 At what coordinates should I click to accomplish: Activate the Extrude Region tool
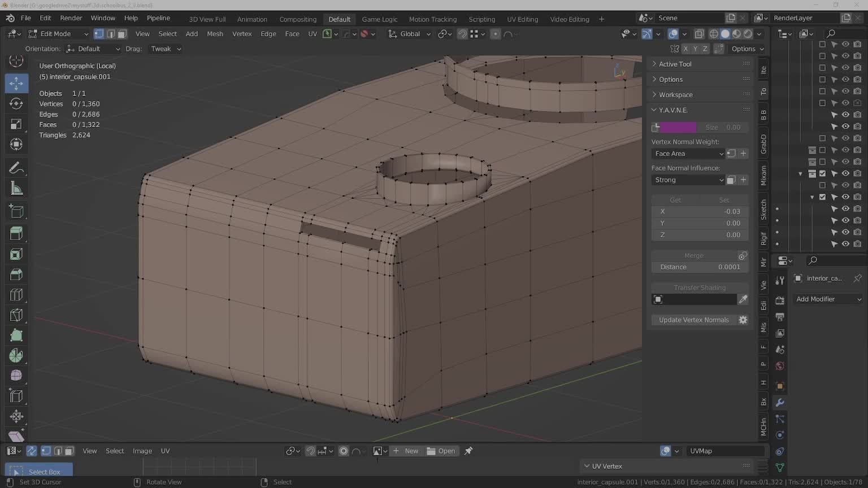pos(16,233)
